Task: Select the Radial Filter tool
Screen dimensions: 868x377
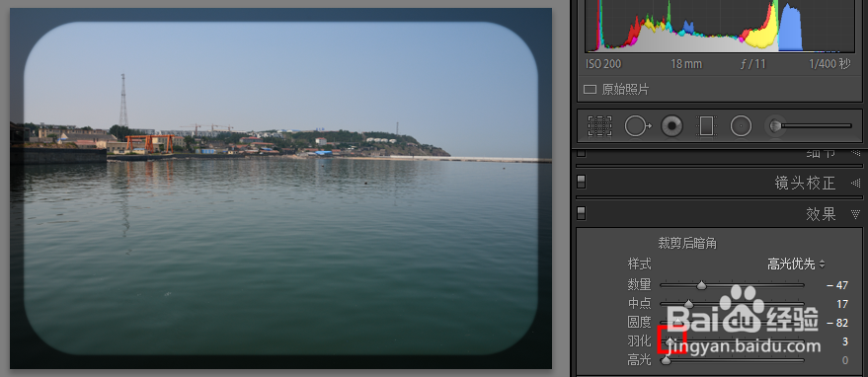Action: [x=741, y=126]
